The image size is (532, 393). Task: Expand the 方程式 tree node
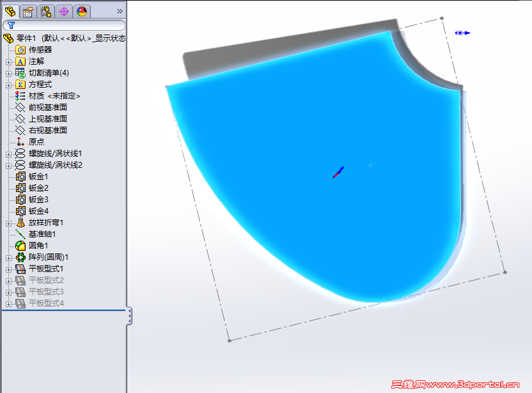click(x=8, y=85)
